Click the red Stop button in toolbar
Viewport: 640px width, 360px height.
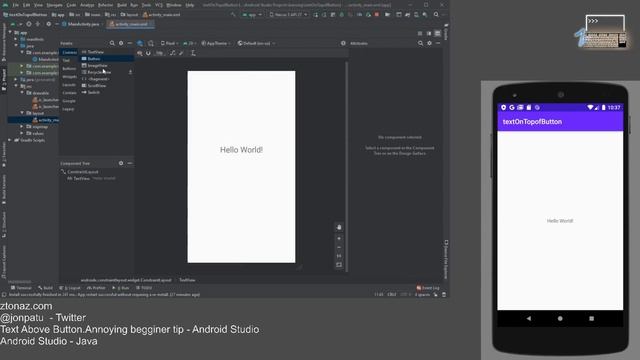tap(377, 15)
